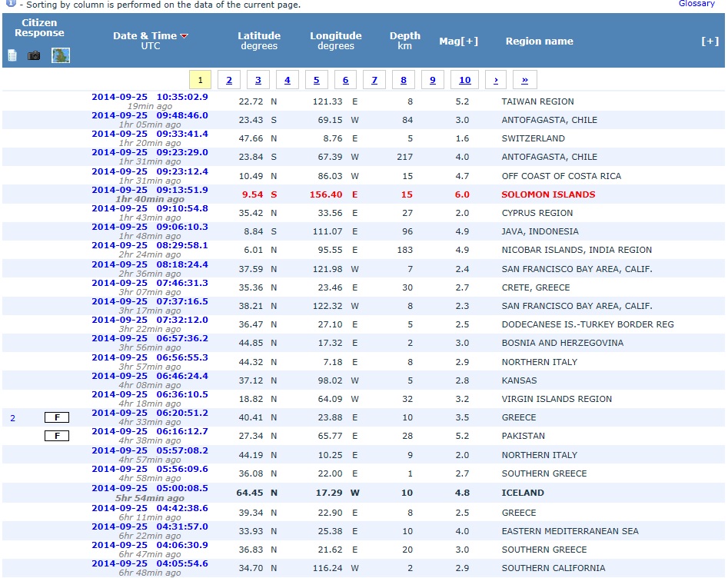
Task: Click depth 217 in the Antofagasta row
Action: point(405,157)
